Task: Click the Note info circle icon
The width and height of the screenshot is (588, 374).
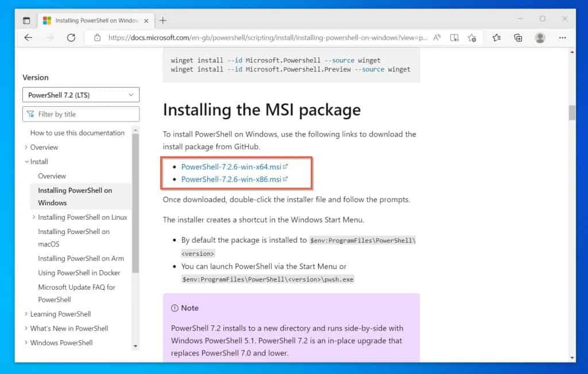Action: point(175,308)
